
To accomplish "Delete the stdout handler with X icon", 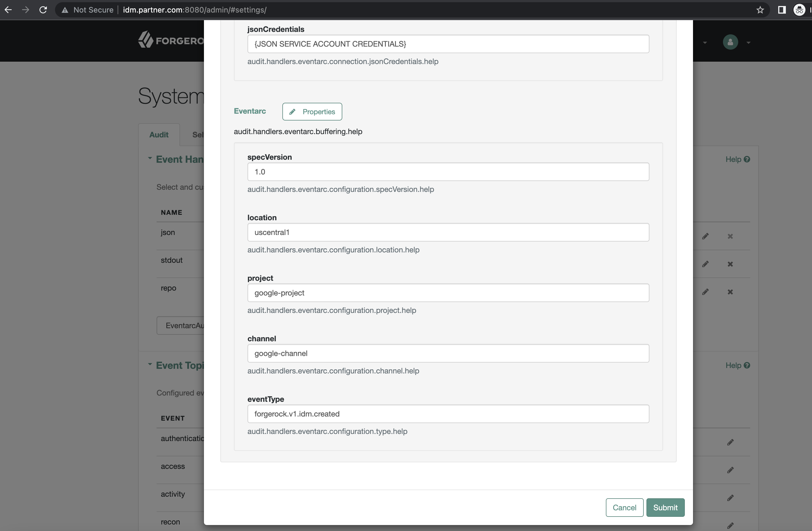I will [730, 264].
